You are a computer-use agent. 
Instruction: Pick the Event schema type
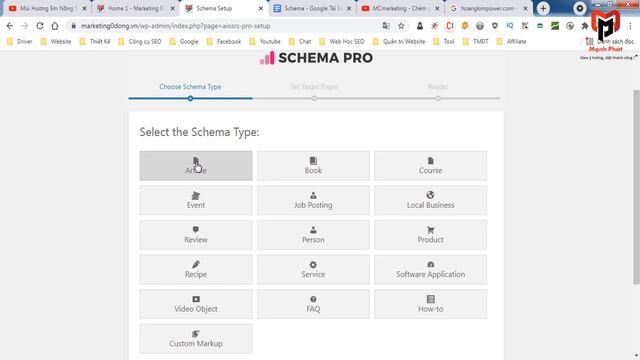coord(196,200)
